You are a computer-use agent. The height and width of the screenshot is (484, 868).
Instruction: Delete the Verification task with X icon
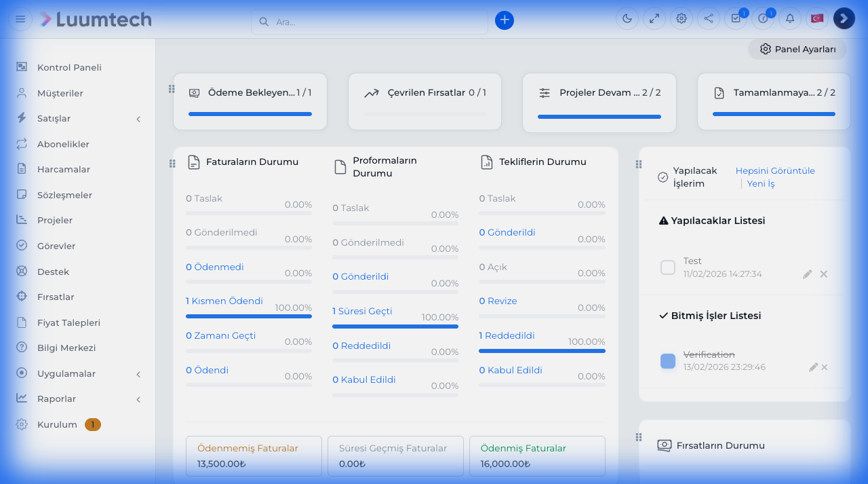coord(825,367)
